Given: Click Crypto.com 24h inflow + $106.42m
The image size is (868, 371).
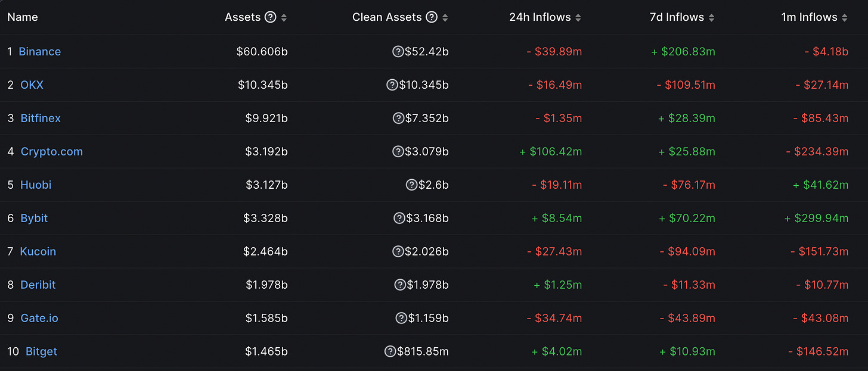Looking at the screenshot, I should pyautogui.click(x=551, y=152).
